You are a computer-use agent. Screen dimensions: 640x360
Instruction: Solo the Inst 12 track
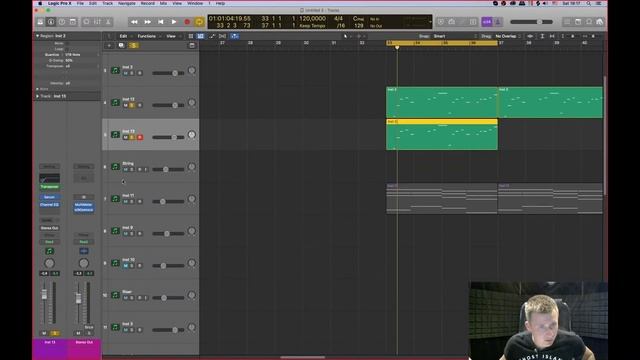click(x=132, y=105)
